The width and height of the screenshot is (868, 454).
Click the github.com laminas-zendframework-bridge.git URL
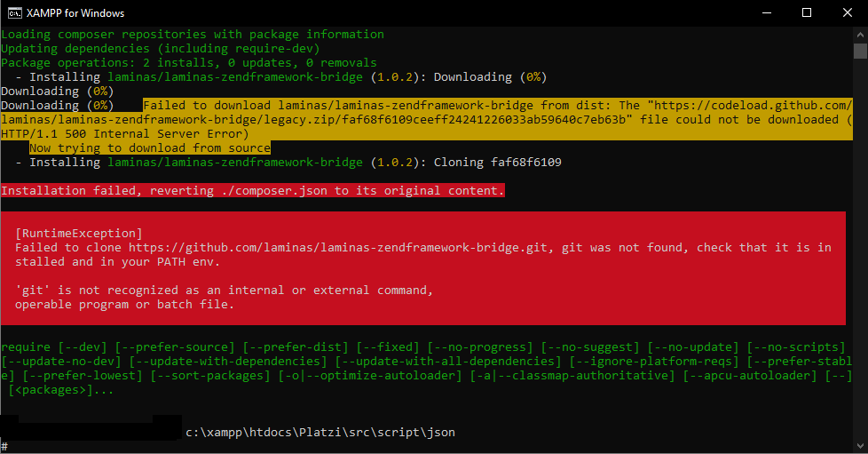(x=338, y=248)
